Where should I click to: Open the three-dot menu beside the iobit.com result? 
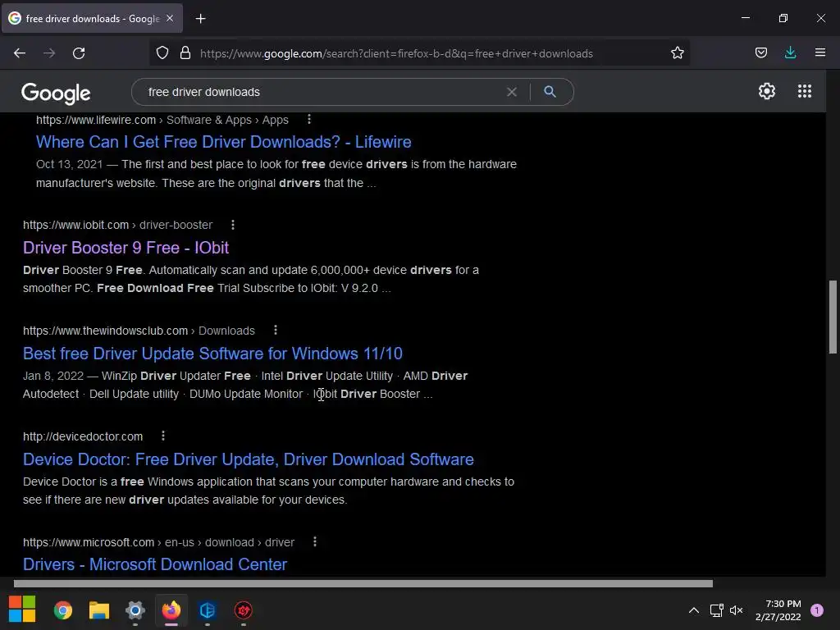pyautogui.click(x=232, y=225)
